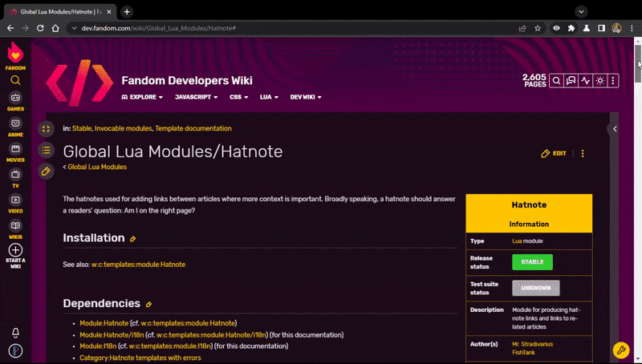642x364 pixels.
Task: Click the expand content full-width icon
Action: [x=46, y=129]
